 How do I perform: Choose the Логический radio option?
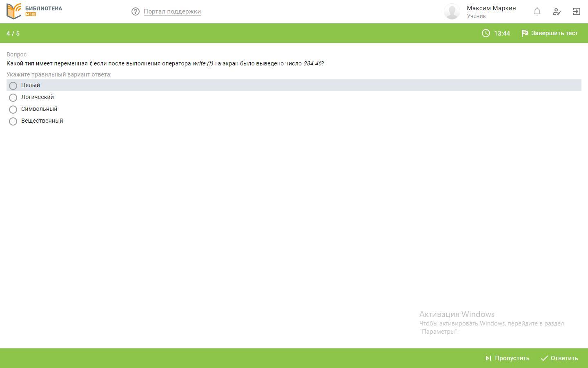click(13, 97)
